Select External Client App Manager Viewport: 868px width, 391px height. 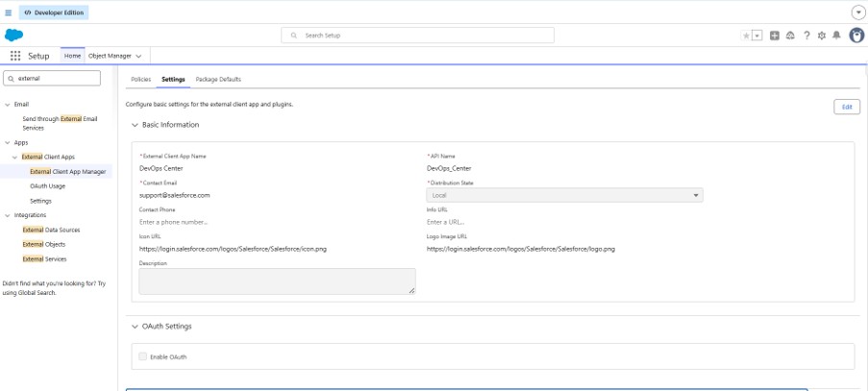pos(68,171)
